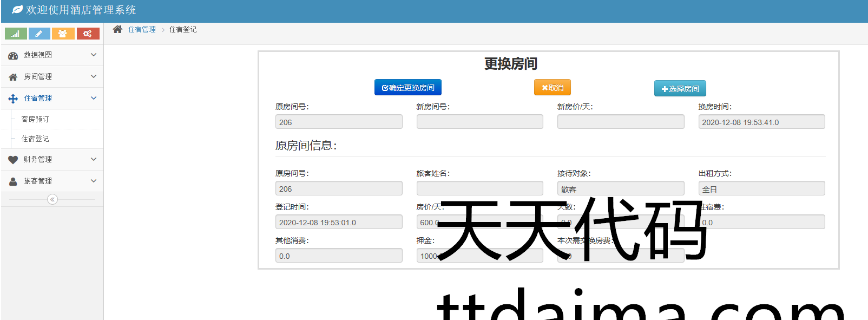Click the 新房间号 input field

[479, 122]
